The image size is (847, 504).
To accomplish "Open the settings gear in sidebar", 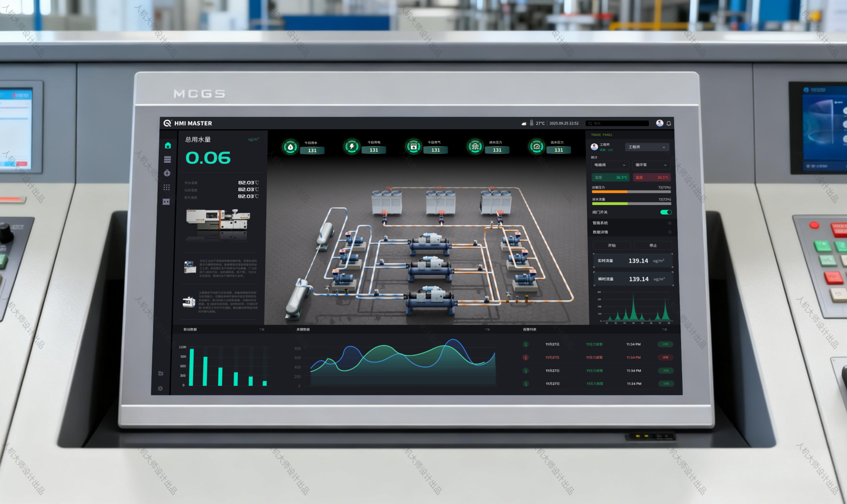I will pyautogui.click(x=160, y=389).
